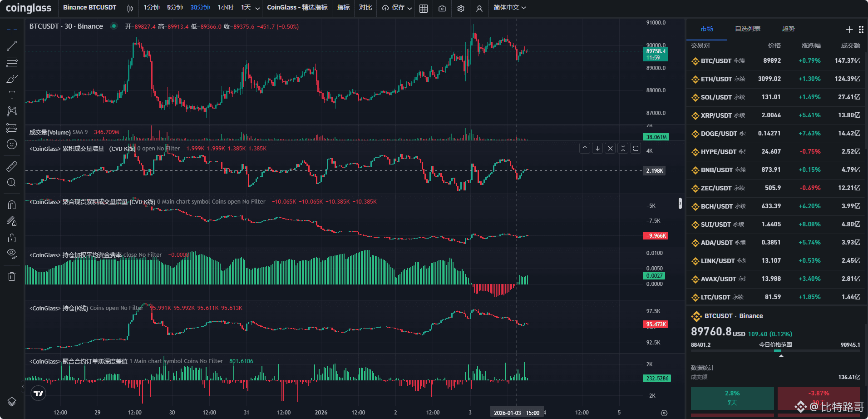This screenshot has height=419, width=868.
Task: Select the HYPE/USDT perpetual row
Action: [x=776, y=152]
